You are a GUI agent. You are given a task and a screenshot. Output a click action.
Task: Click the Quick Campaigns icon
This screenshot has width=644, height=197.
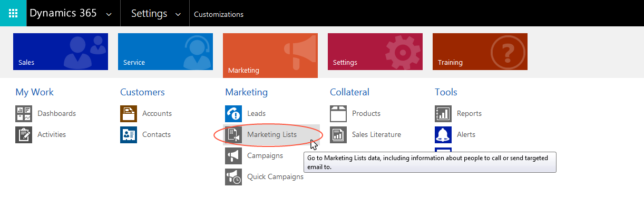tap(233, 177)
